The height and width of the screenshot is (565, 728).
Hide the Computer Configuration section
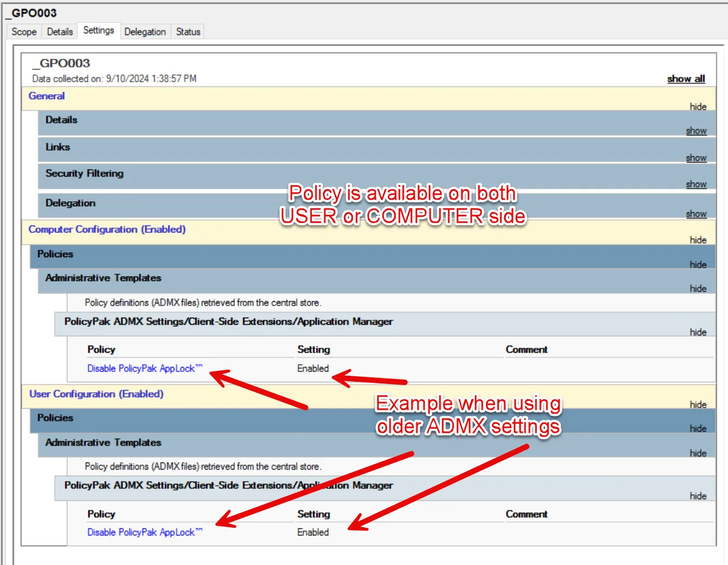click(698, 240)
